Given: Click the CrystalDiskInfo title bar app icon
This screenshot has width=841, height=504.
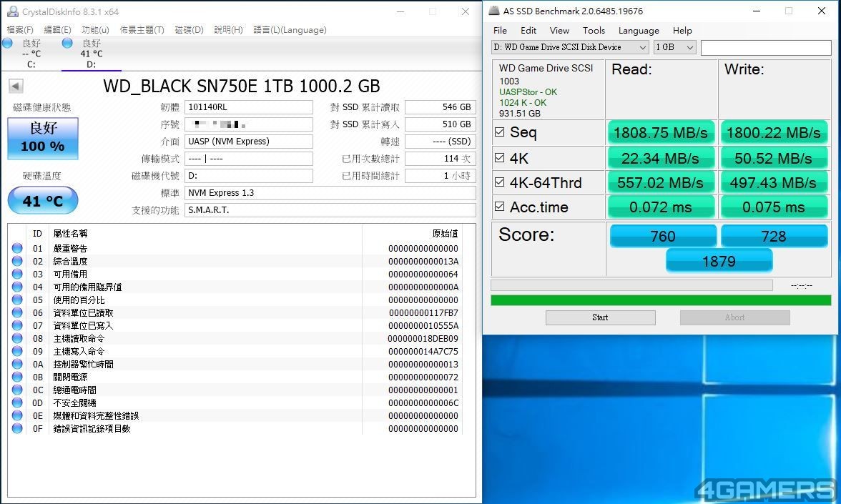Looking at the screenshot, I should pos(13,11).
